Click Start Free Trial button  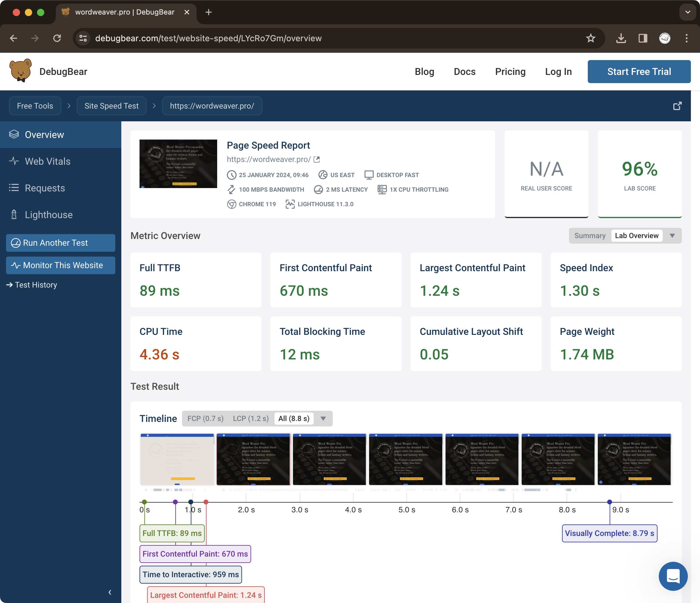pyautogui.click(x=639, y=72)
